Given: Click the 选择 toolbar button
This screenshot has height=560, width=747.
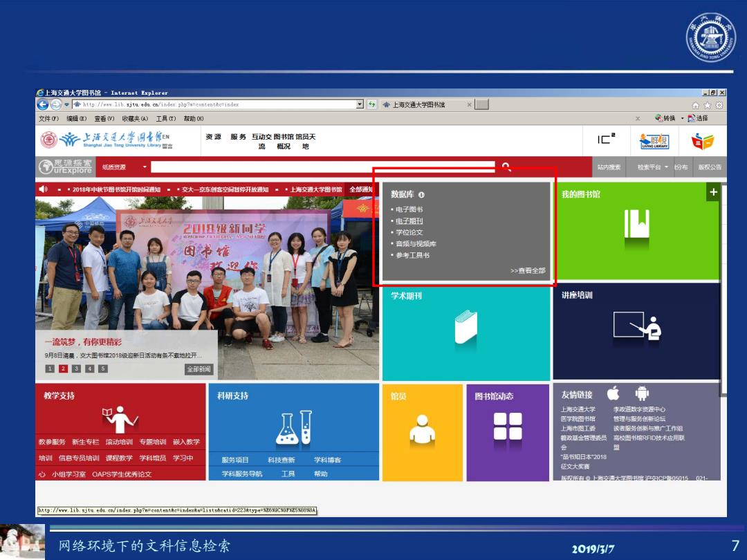Looking at the screenshot, I should tap(698, 118).
